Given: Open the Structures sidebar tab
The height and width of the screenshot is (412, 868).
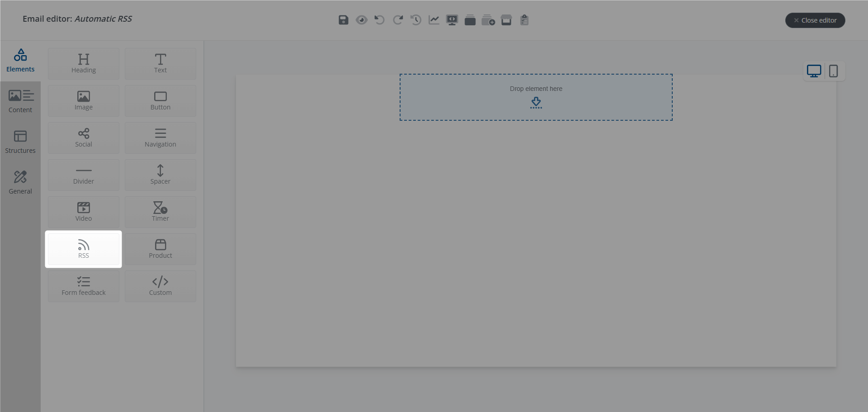Looking at the screenshot, I should pos(20,142).
